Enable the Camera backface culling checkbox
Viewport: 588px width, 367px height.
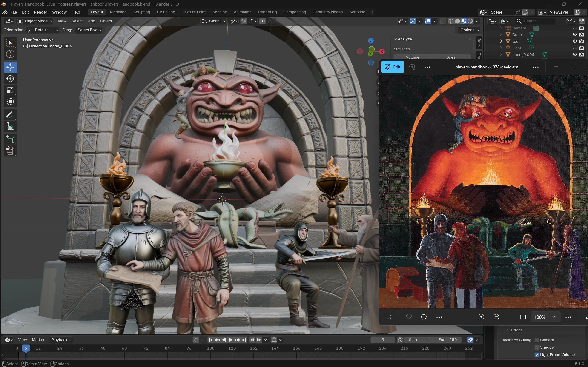point(537,340)
